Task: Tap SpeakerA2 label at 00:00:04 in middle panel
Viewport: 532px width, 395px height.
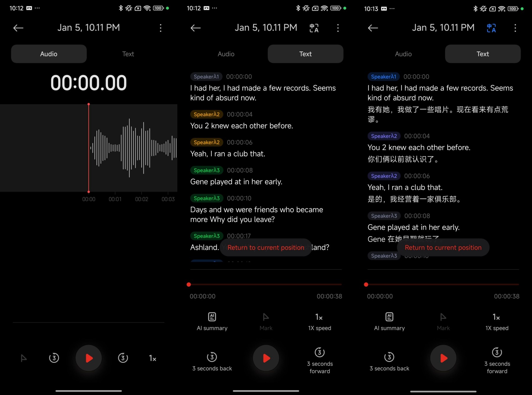Action: pyautogui.click(x=207, y=114)
